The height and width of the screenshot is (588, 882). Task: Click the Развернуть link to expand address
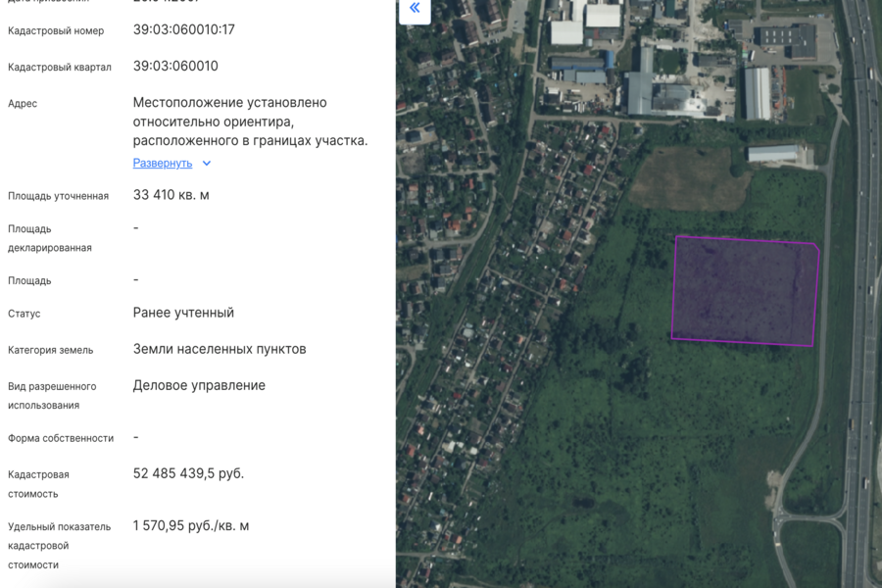click(x=163, y=164)
